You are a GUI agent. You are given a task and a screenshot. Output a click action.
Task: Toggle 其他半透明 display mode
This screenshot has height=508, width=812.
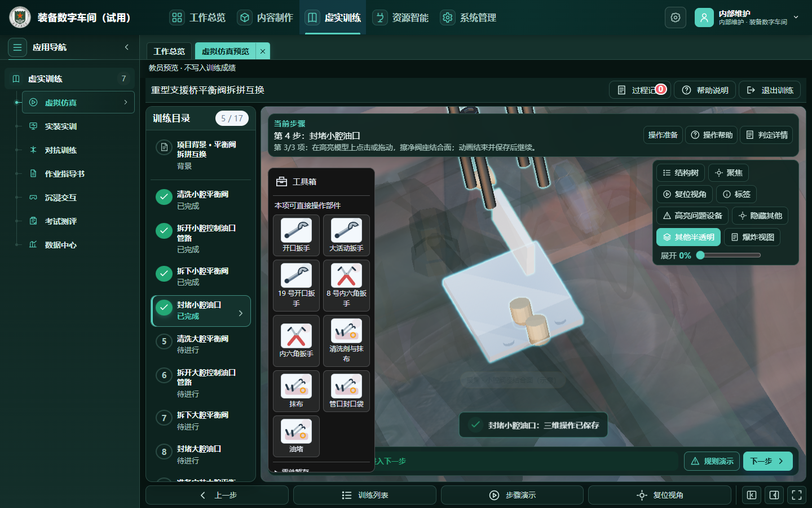pyautogui.click(x=688, y=237)
